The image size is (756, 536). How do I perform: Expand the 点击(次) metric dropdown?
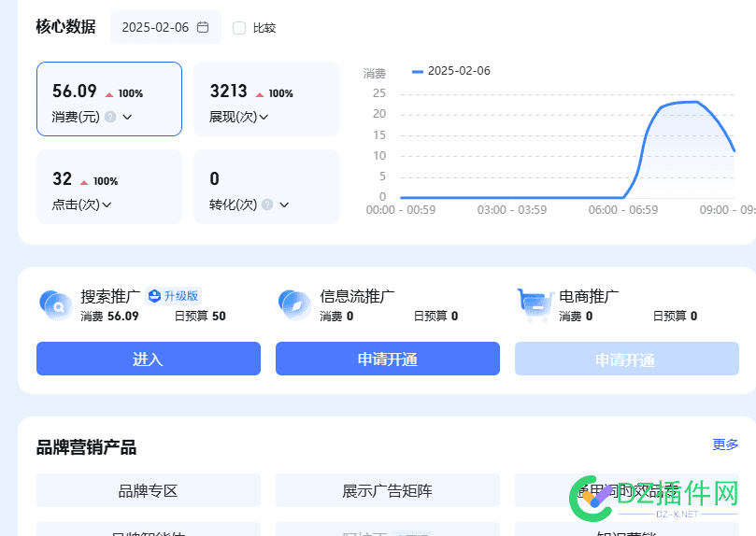click(x=107, y=205)
